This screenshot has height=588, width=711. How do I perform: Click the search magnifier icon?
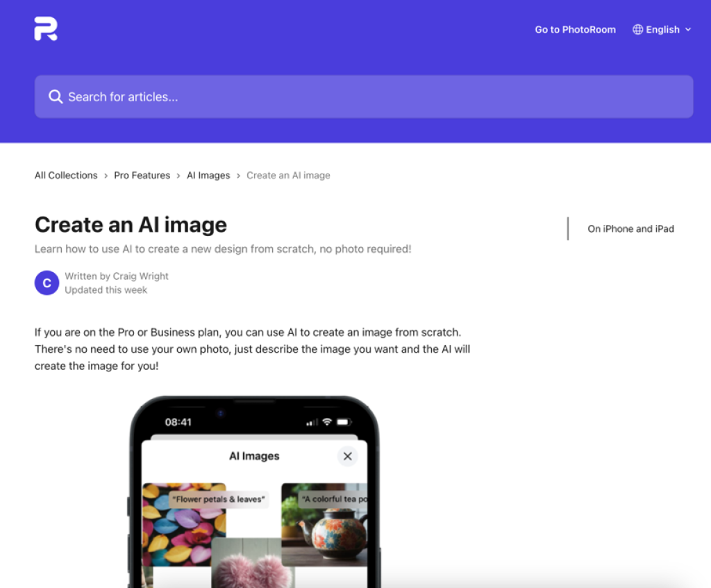(56, 96)
